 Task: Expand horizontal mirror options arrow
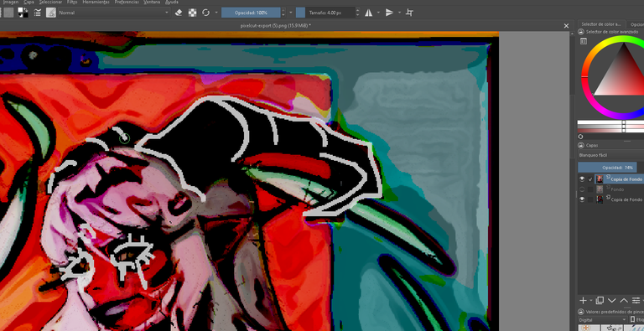(378, 13)
